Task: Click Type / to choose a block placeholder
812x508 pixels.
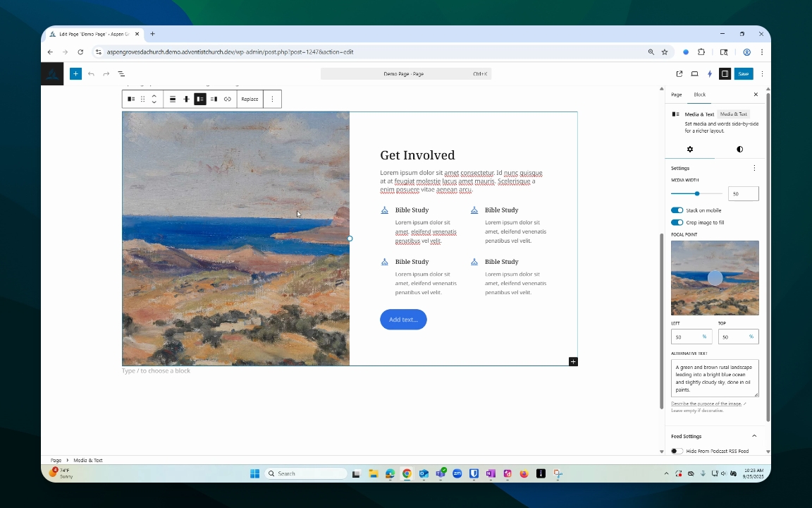Action: (x=156, y=370)
